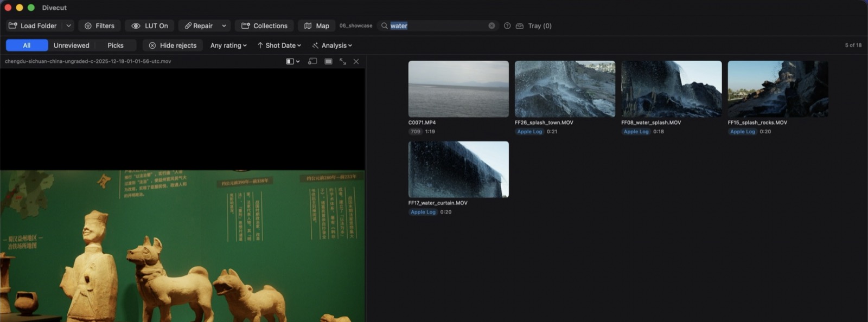
Task: Select the FF26_splash_town.MOV thumbnail
Action: (x=565, y=89)
